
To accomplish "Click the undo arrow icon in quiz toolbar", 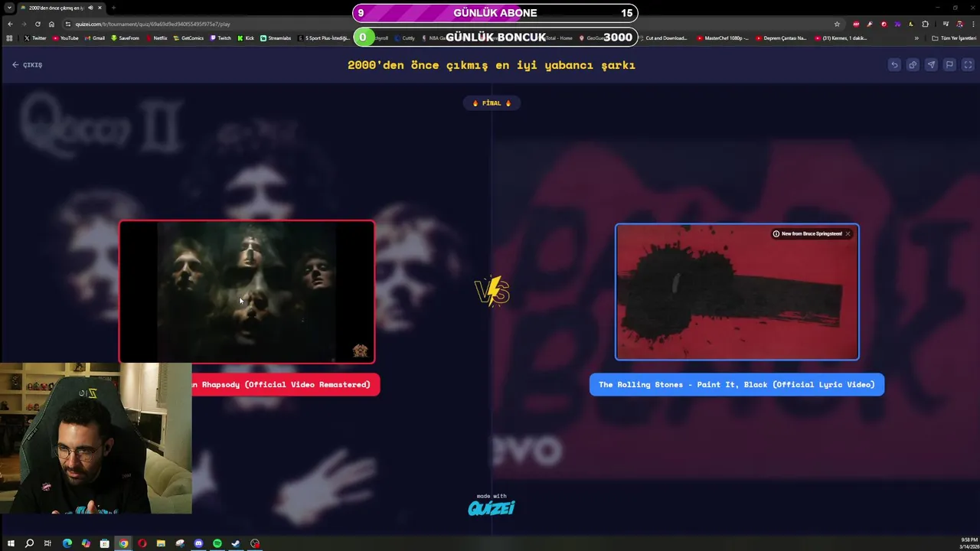I will (894, 65).
